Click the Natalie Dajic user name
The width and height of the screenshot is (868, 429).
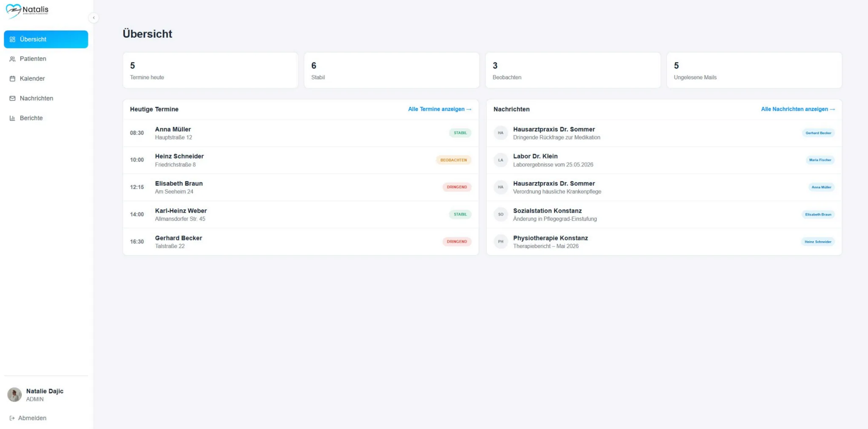pos(45,391)
